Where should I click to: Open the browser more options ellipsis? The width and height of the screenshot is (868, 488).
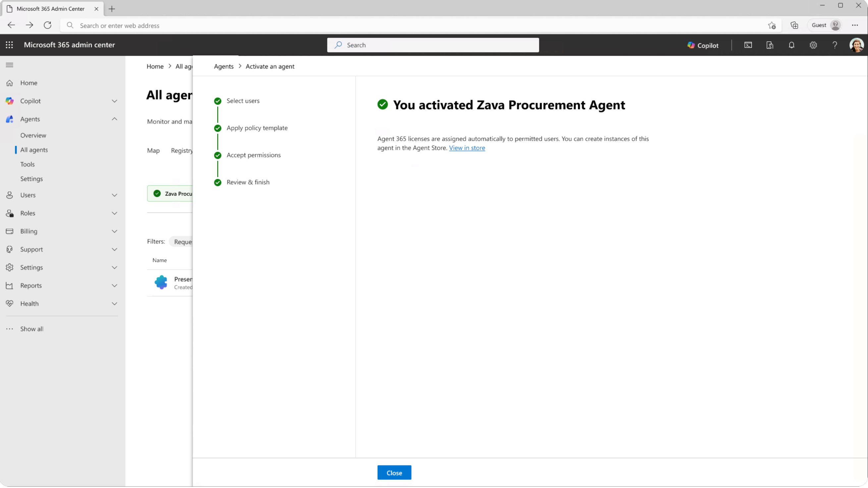[x=855, y=25]
